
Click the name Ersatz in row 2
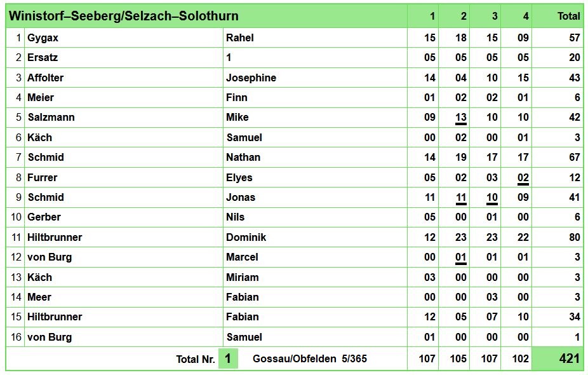pyautogui.click(x=43, y=57)
